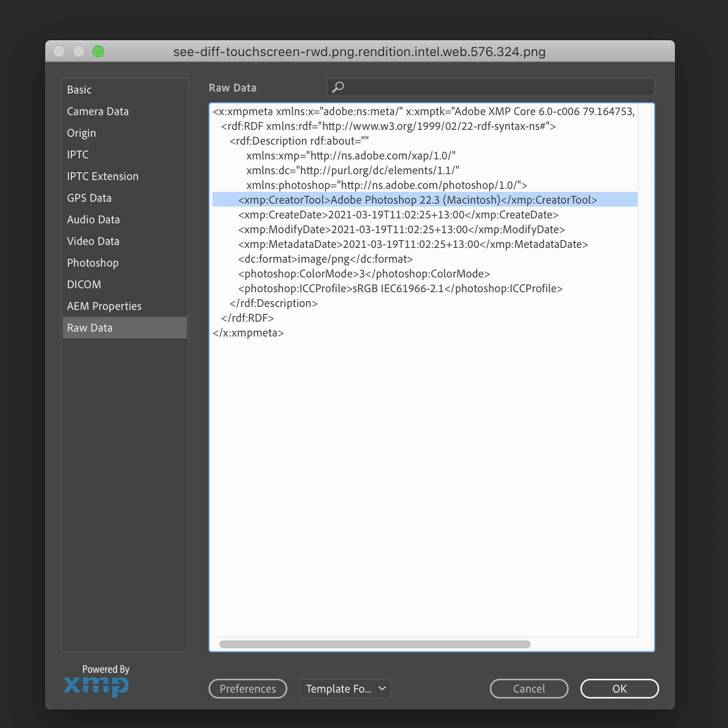
Task: Click the closing /rdf:RDF line
Action: (x=247, y=318)
